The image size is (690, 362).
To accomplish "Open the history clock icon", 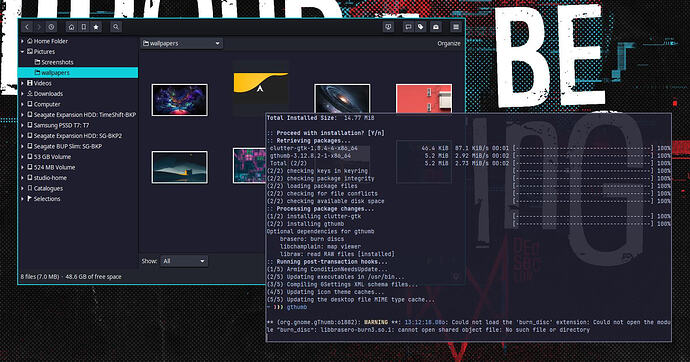I will pos(51,27).
